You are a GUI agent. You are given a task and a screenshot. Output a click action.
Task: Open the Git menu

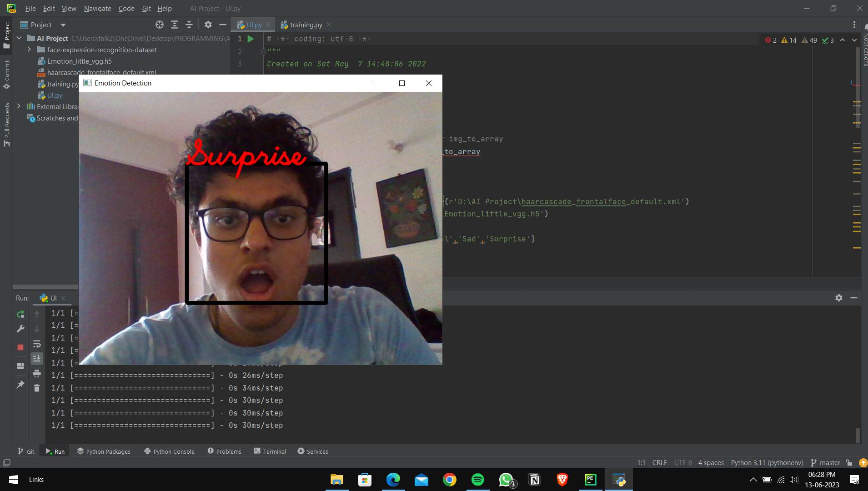point(146,8)
